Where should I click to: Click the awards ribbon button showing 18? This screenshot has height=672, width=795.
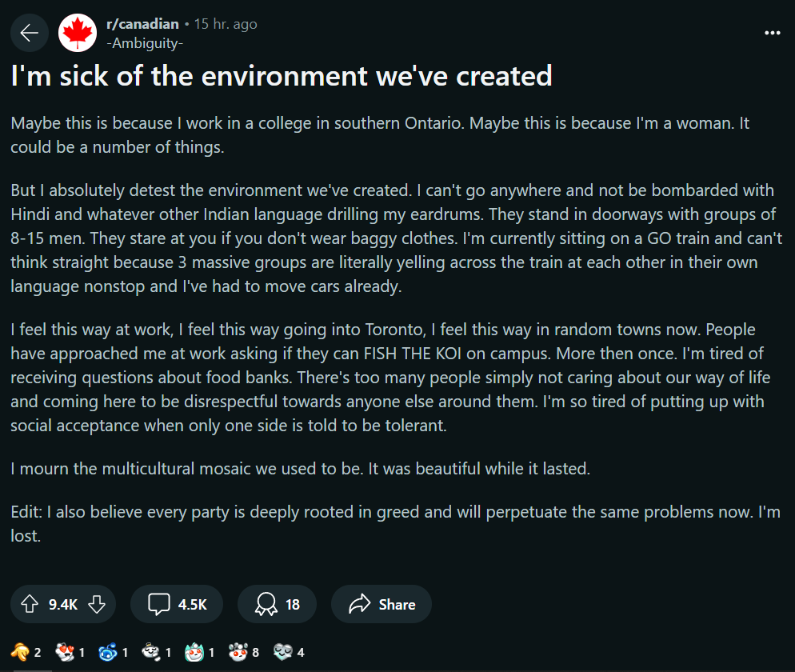click(x=277, y=604)
